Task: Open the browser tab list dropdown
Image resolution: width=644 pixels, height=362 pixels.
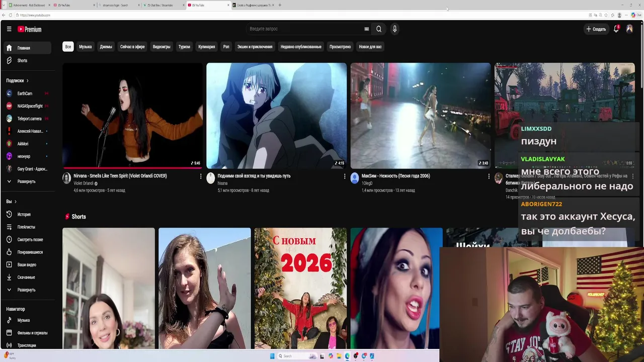Action: (x=5, y=5)
